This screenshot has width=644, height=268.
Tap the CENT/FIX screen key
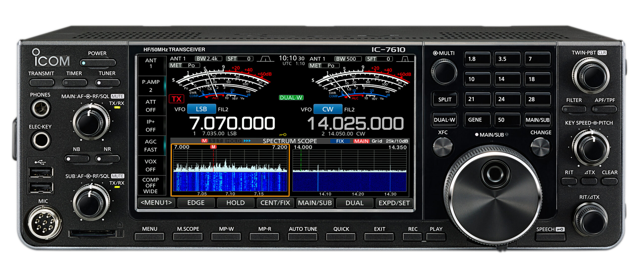275,203
